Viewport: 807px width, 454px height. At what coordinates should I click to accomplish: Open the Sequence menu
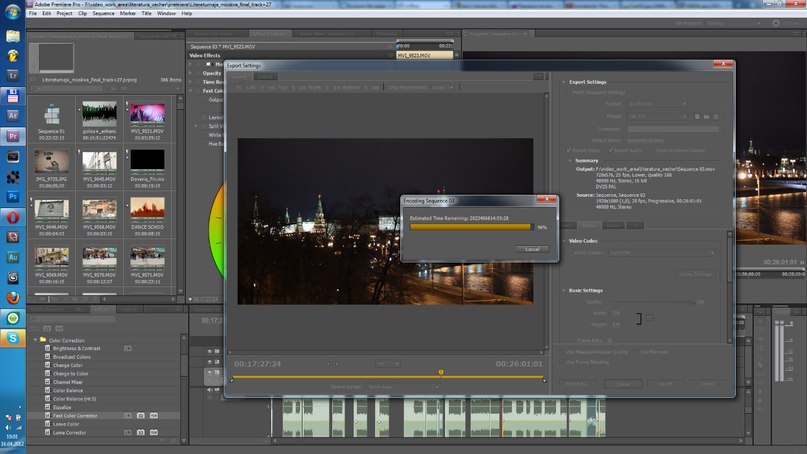click(104, 13)
